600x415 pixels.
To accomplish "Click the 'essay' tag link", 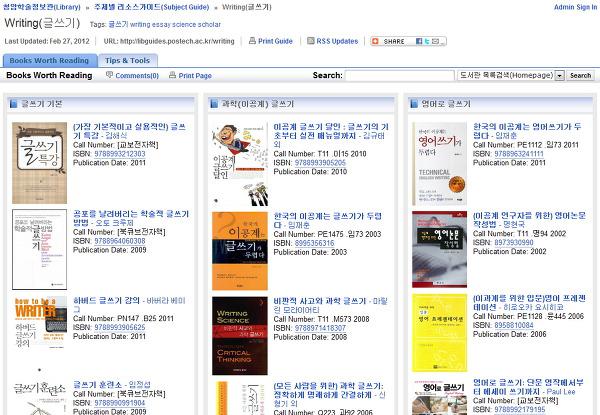I will point(161,24).
